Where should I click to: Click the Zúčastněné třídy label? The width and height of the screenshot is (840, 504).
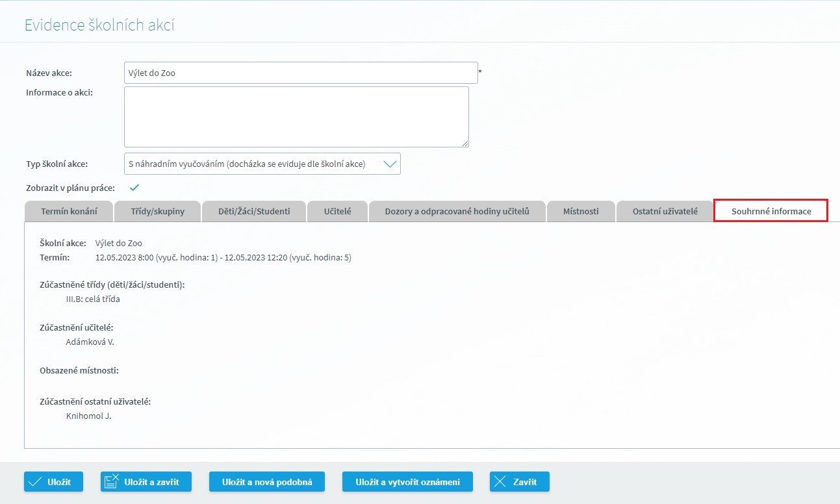coord(112,285)
